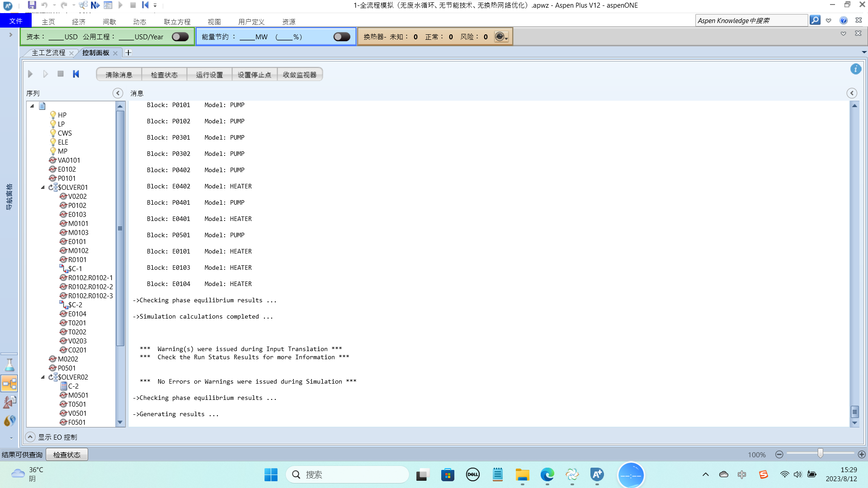Click the Reset/reinitialize blue icon in control panel
Screen dimensions: 868x488
[76, 74]
